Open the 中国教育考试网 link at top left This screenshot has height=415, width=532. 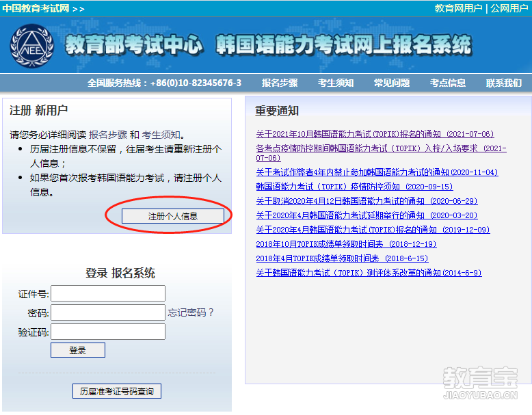coord(36,8)
